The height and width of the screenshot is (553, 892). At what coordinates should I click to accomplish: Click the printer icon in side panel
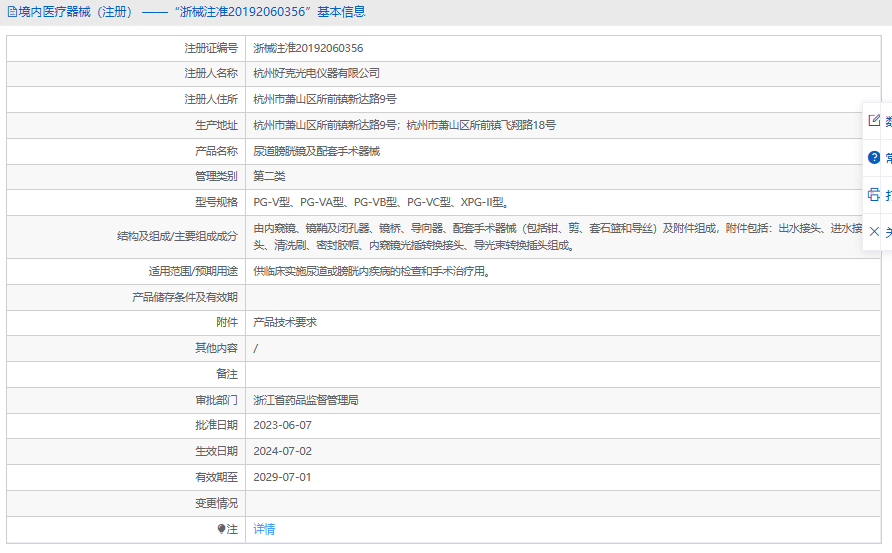point(874,195)
